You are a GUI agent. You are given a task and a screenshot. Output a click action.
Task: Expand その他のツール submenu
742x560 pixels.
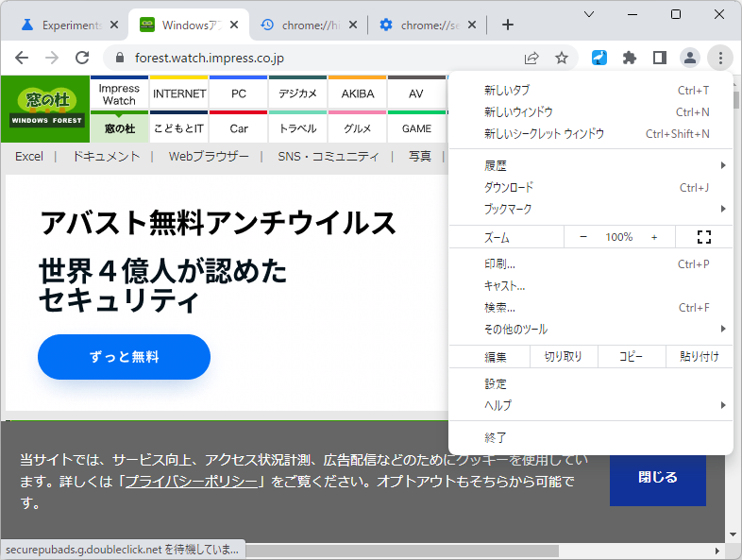tap(591, 329)
